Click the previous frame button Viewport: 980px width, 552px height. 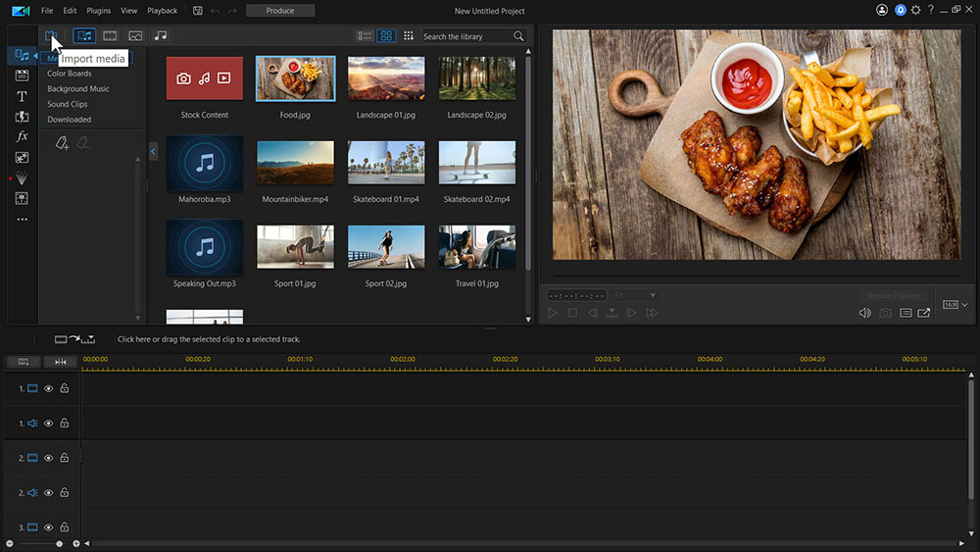(x=593, y=313)
